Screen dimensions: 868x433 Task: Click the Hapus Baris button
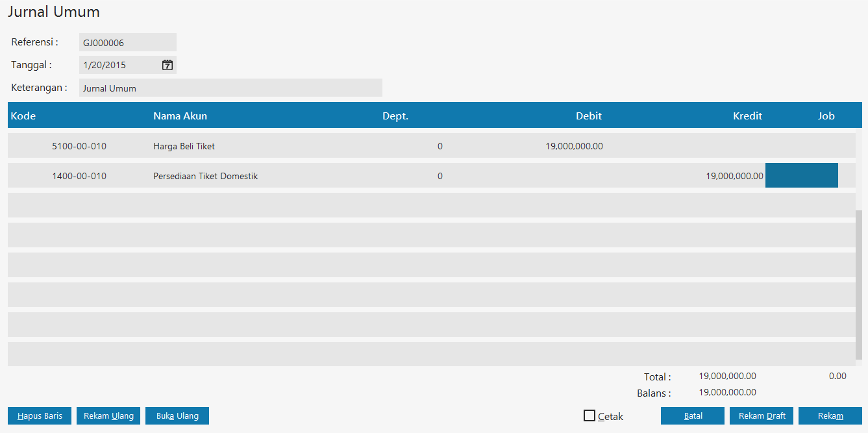40,415
